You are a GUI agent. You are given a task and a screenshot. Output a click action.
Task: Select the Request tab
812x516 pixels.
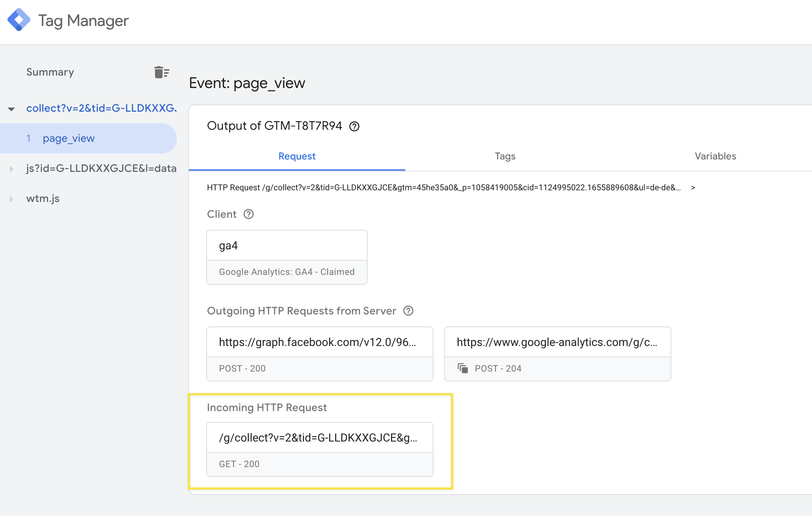(297, 156)
